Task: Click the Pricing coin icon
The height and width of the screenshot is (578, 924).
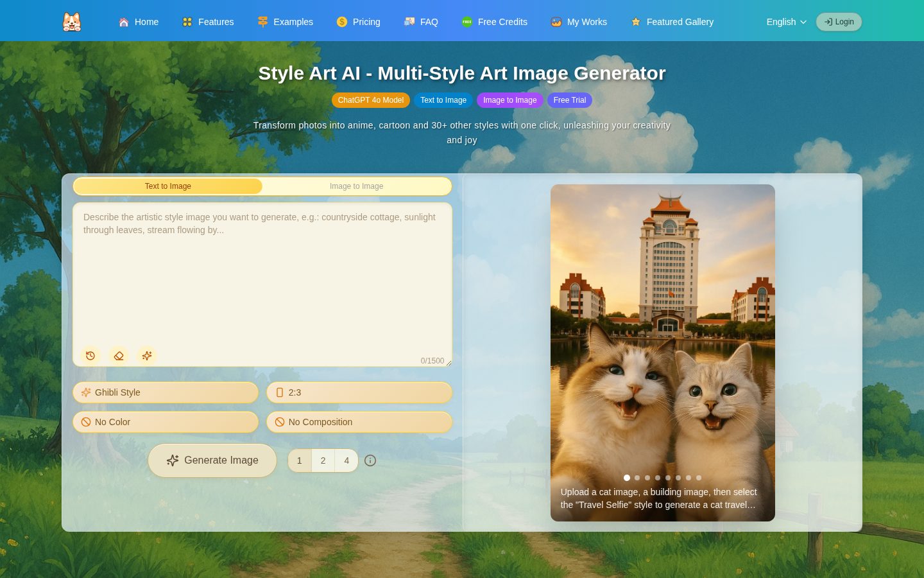Action: [342, 22]
